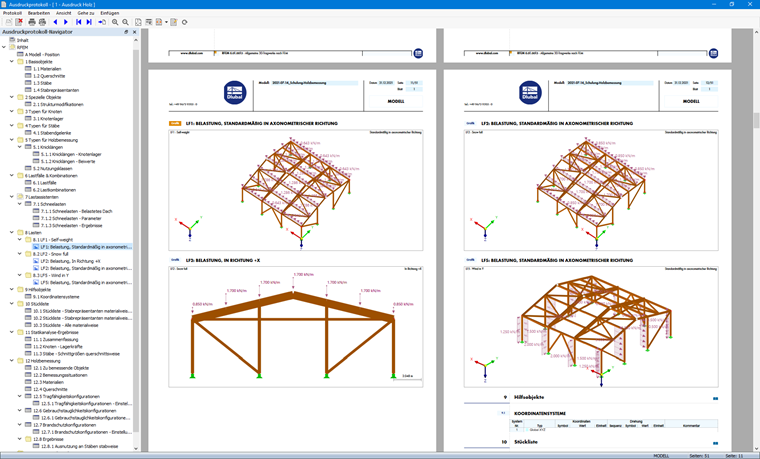Click the blue icon beside the Stückliste heading
This screenshot has width=760, height=459.
click(x=715, y=443)
